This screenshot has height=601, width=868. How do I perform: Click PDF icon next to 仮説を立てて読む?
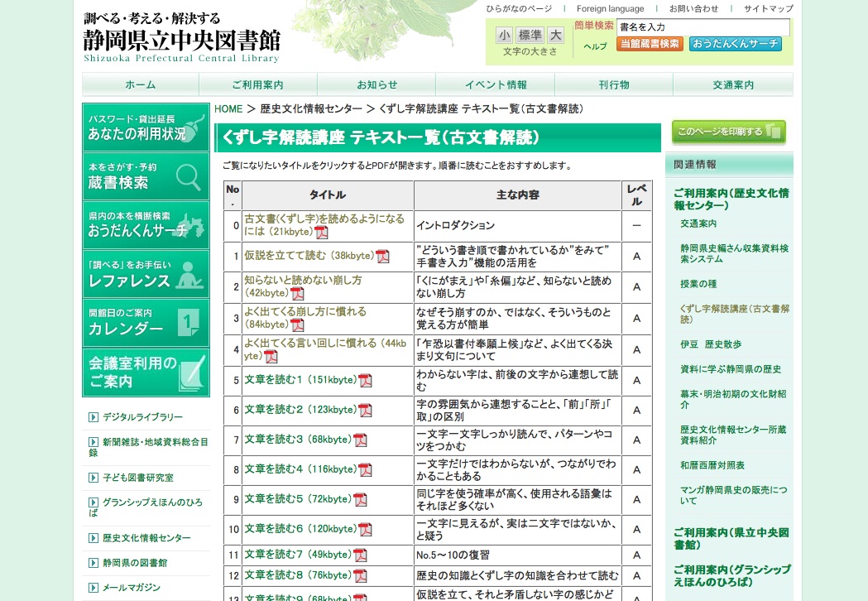(x=382, y=256)
